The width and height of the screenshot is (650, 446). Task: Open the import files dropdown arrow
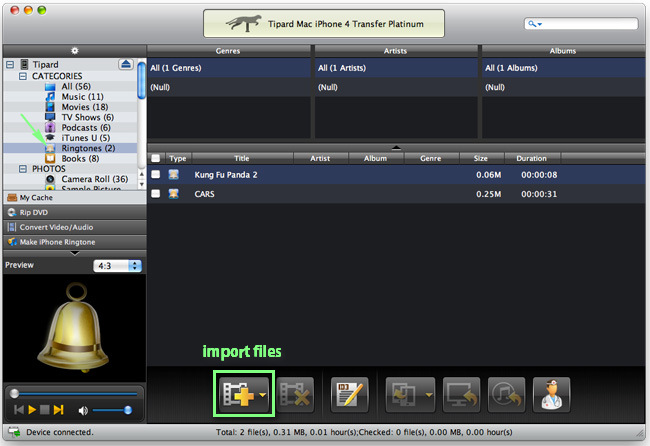[262, 395]
